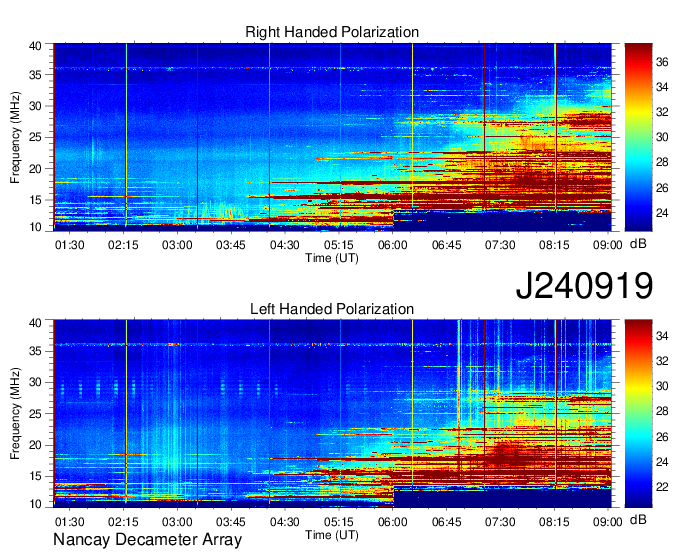The height and width of the screenshot is (552, 680).
Task: Click the "15" frequency tick on the Right Handed plot
Action: 36,200
